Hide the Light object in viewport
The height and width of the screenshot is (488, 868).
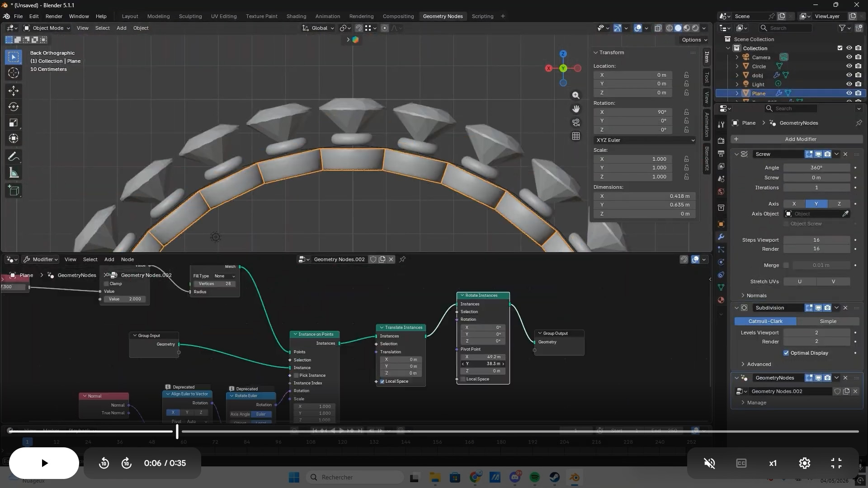pos(849,84)
